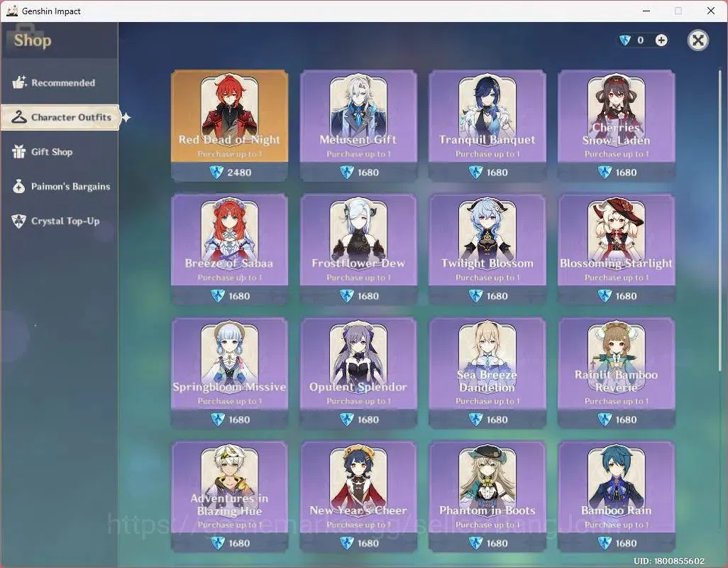Select the Twilight Blossom outfit card
Screen dimensions: 728x568
(x=487, y=249)
